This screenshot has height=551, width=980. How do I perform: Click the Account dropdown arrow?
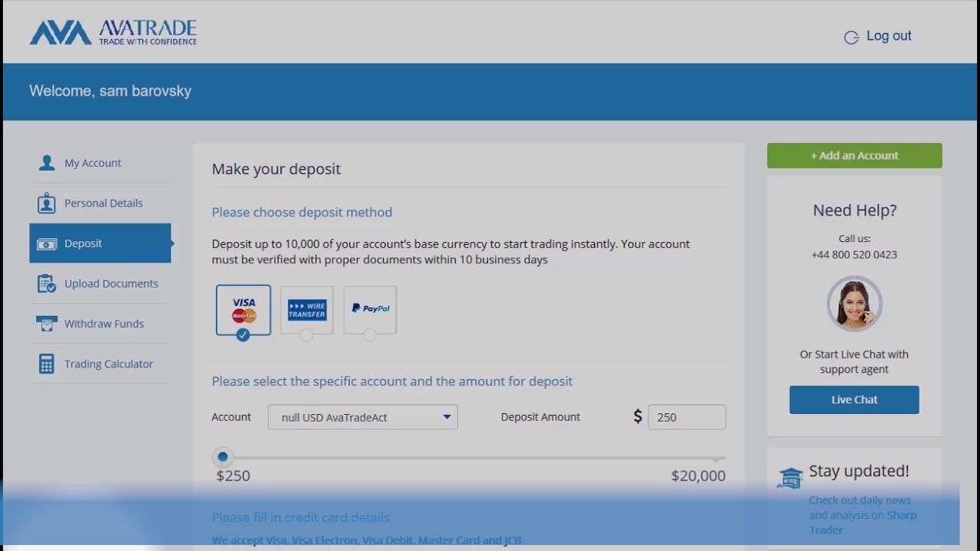[446, 417]
